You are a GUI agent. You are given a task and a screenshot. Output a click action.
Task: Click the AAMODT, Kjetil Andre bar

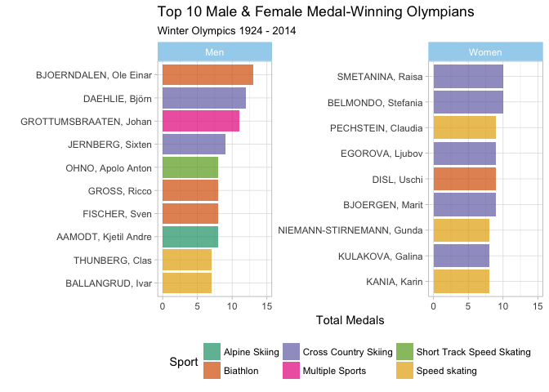(x=190, y=237)
